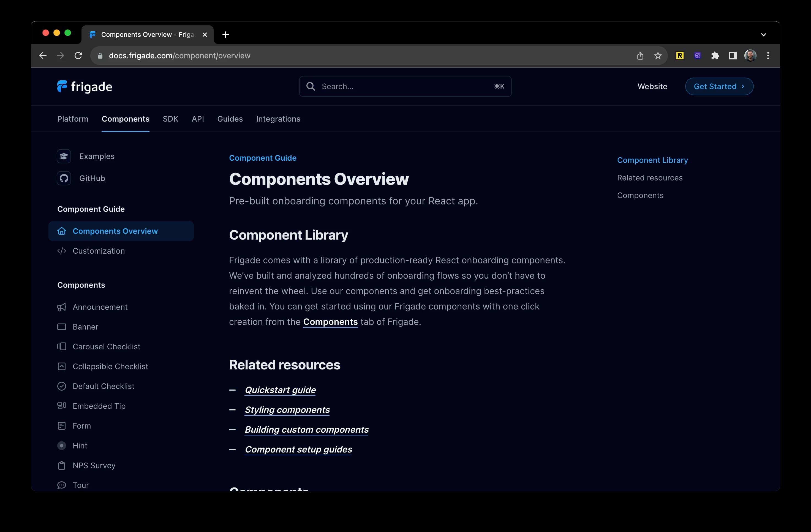Jump to Components in right table of contents

(x=640, y=196)
